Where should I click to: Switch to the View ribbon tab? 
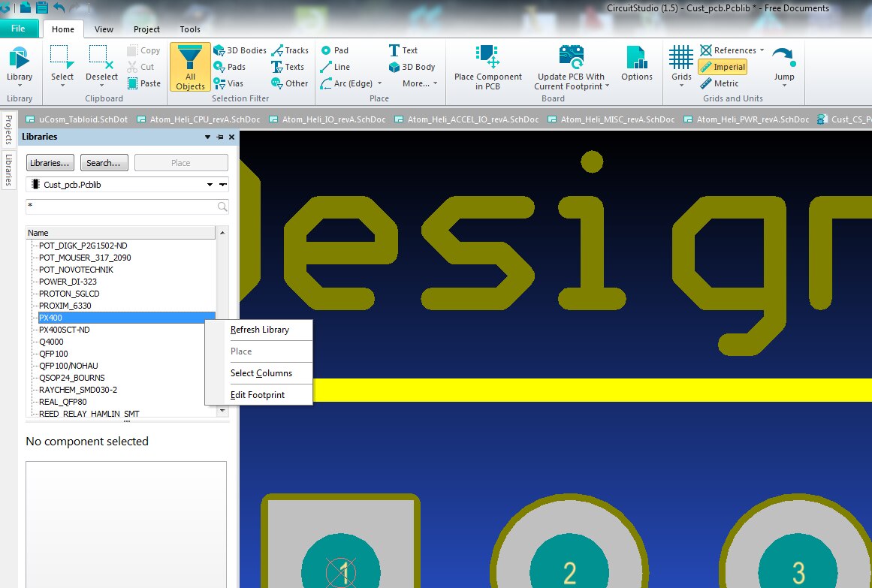[x=104, y=29]
